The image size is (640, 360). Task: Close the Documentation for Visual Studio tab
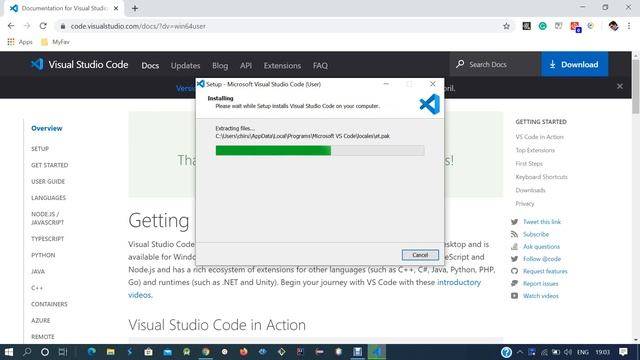click(116, 8)
